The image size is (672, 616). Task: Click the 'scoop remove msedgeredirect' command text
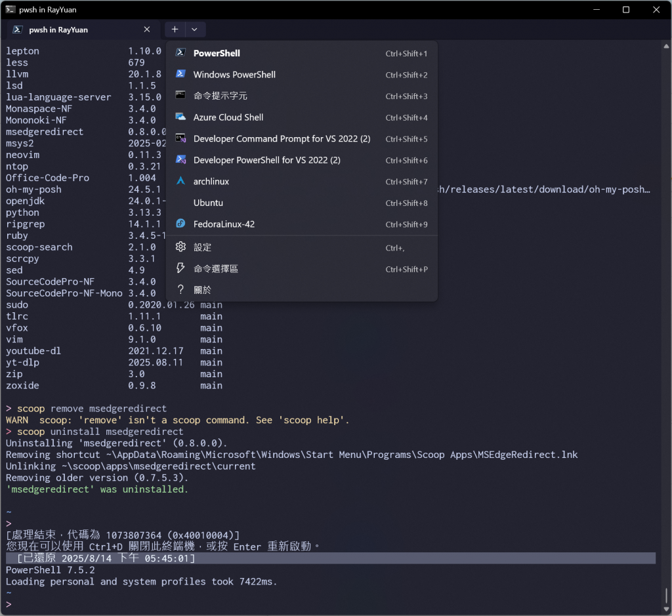[x=92, y=408]
